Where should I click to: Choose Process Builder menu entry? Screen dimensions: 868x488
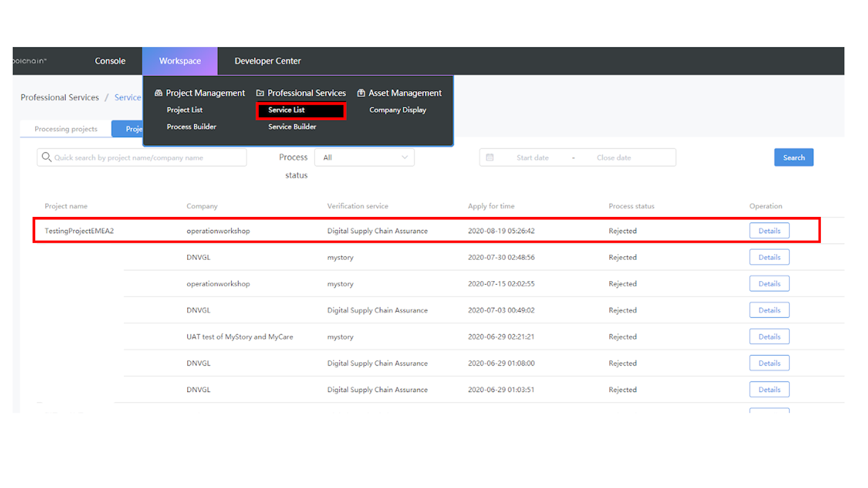(x=192, y=126)
